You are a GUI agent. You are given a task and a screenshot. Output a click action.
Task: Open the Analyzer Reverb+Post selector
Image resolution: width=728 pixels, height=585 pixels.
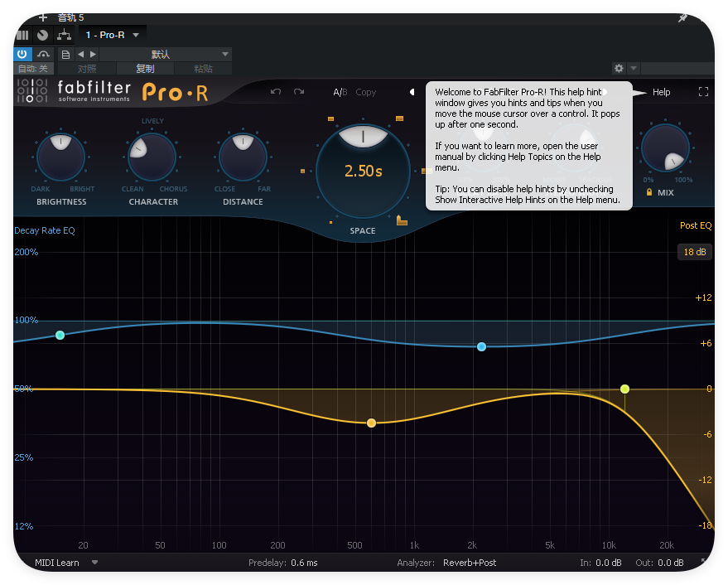tap(470, 563)
